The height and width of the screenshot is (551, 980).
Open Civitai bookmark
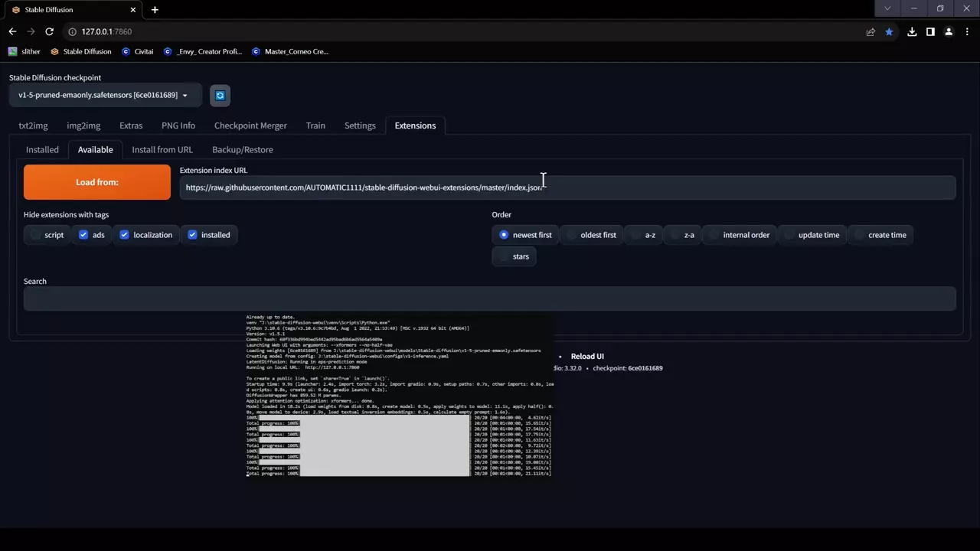point(138,51)
